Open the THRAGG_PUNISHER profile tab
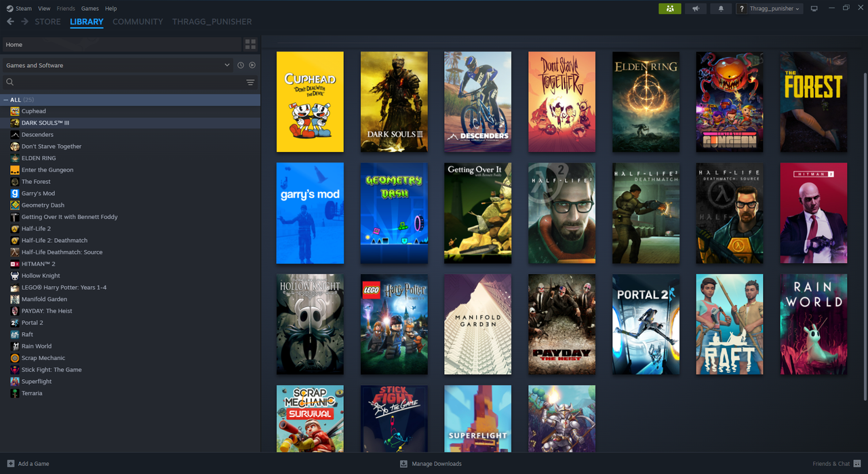 212,22
